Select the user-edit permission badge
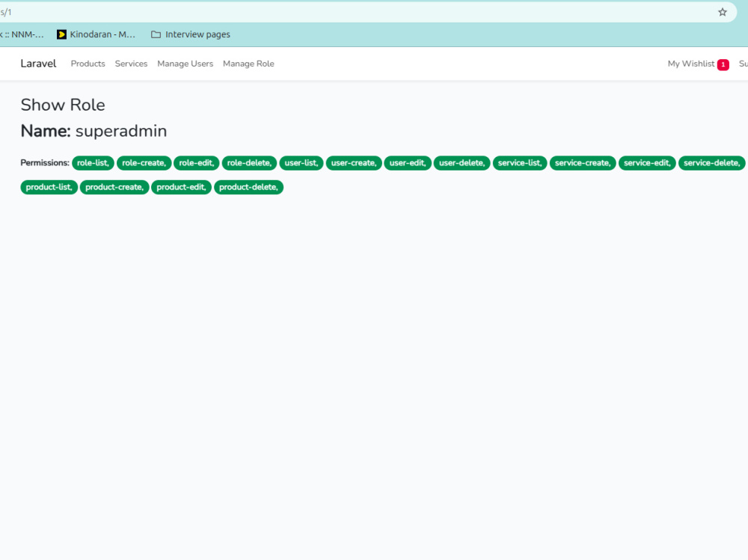The height and width of the screenshot is (560, 748). click(408, 163)
